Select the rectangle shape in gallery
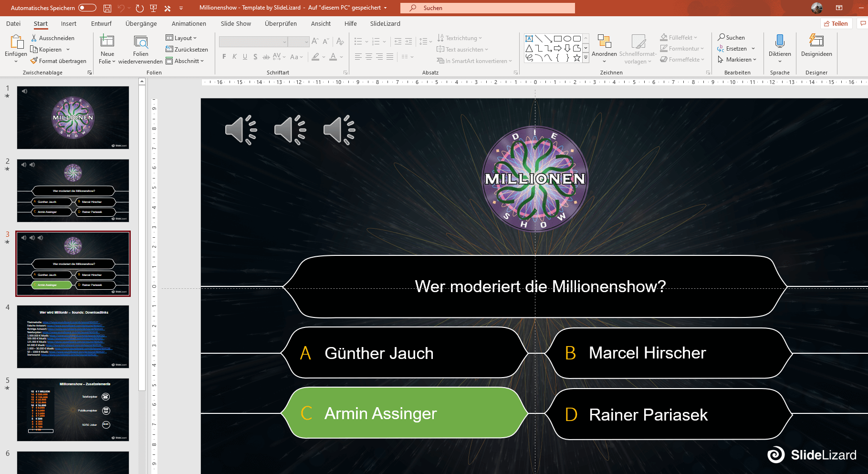The image size is (868, 474). pos(558,39)
